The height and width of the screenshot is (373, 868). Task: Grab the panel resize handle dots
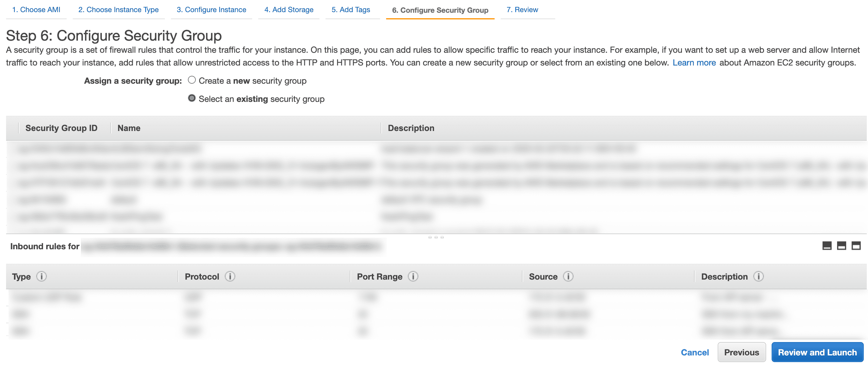(x=436, y=237)
